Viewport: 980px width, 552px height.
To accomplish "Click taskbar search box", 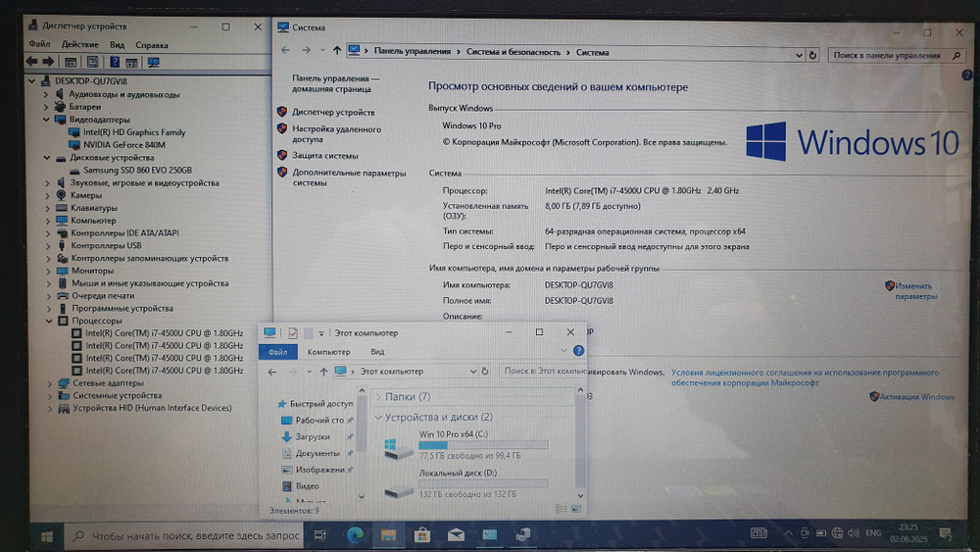I will pos(185,535).
